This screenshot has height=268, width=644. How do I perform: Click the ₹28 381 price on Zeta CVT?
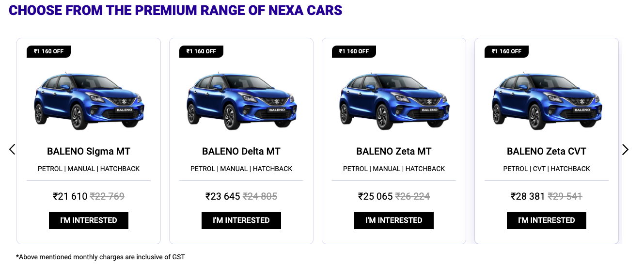528,196
